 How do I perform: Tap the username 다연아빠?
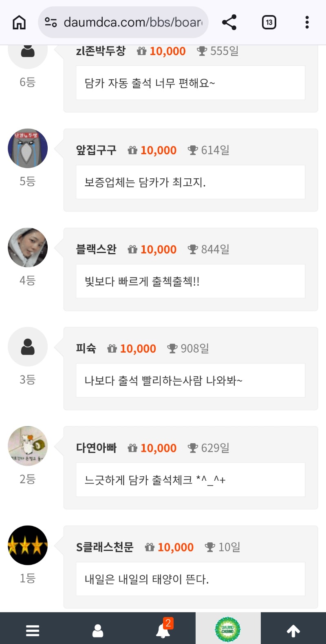[x=96, y=448]
